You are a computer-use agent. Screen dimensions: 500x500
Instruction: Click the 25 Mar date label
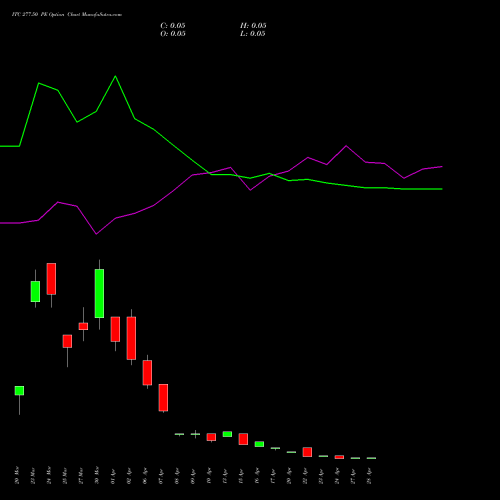click(65, 476)
